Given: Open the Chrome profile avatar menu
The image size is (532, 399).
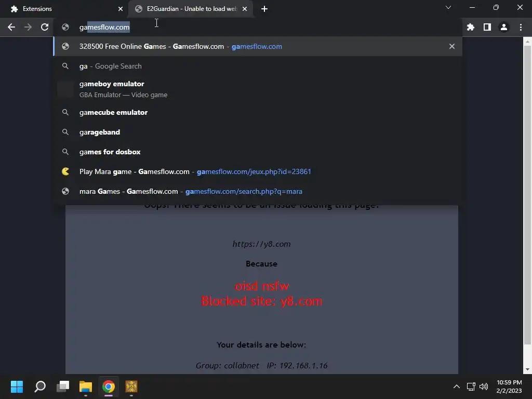Looking at the screenshot, I should pyautogui.click(x=504, y=27).
